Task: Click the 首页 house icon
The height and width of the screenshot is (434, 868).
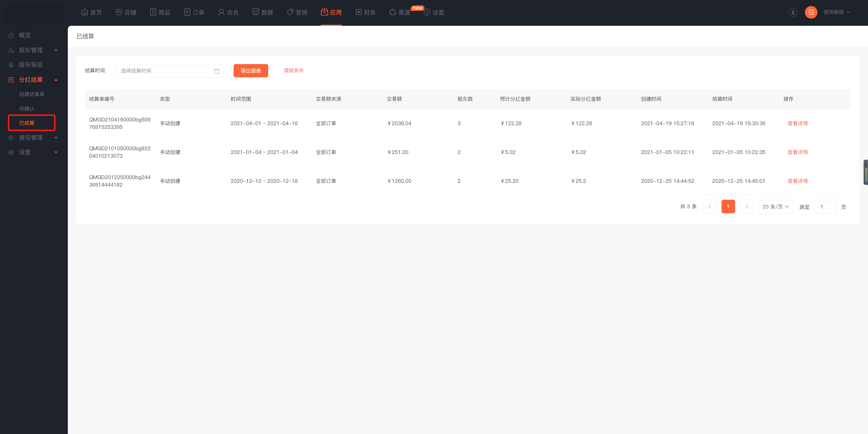Action: point(85,12)
